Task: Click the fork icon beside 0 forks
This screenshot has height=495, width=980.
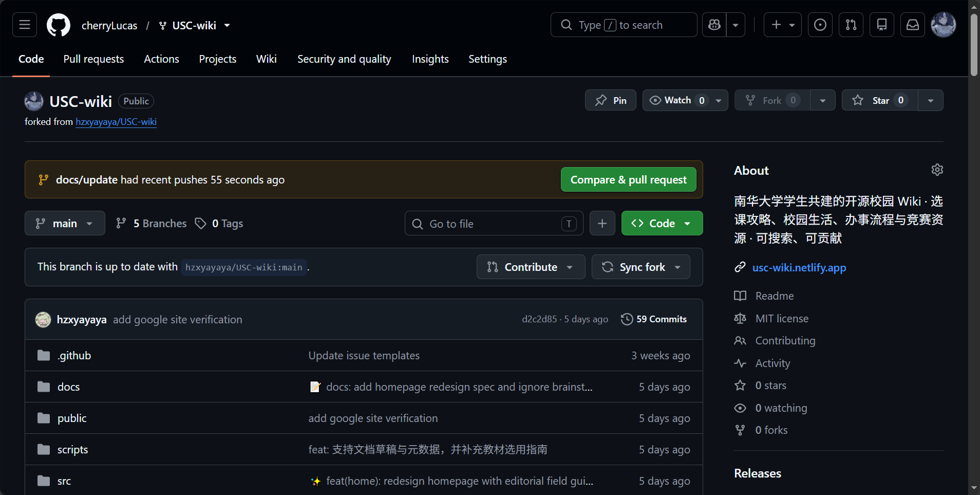Action: 740,430
